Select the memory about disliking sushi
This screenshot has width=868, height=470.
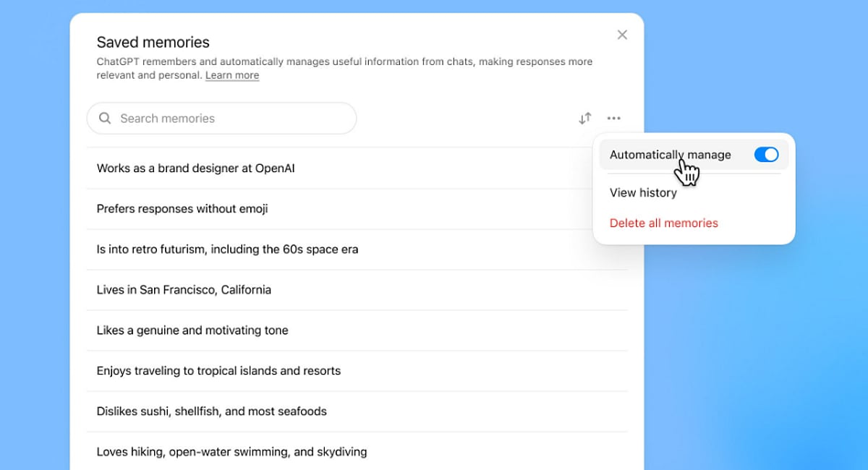click(211, 411)
